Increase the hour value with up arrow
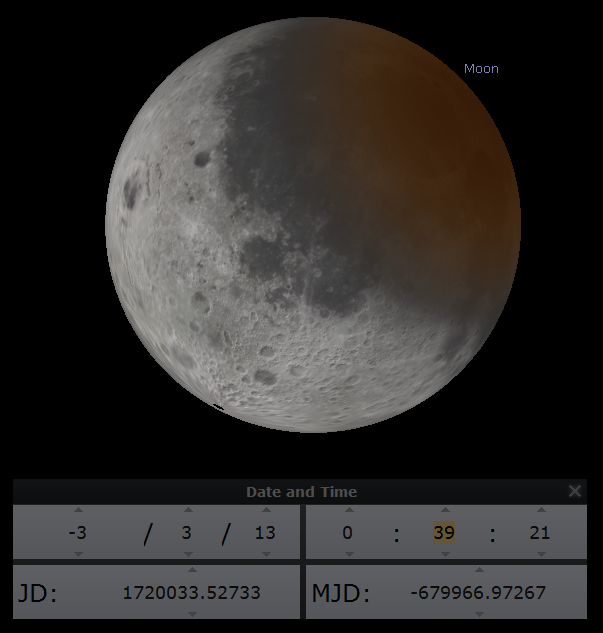The image size is (603, 633). (x=350, y=510)
